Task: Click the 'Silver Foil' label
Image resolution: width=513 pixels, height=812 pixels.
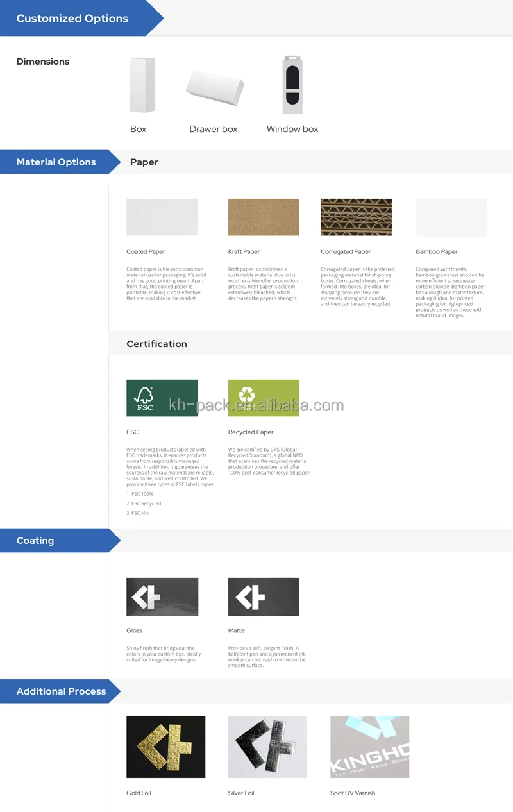Action: [241, 793]
